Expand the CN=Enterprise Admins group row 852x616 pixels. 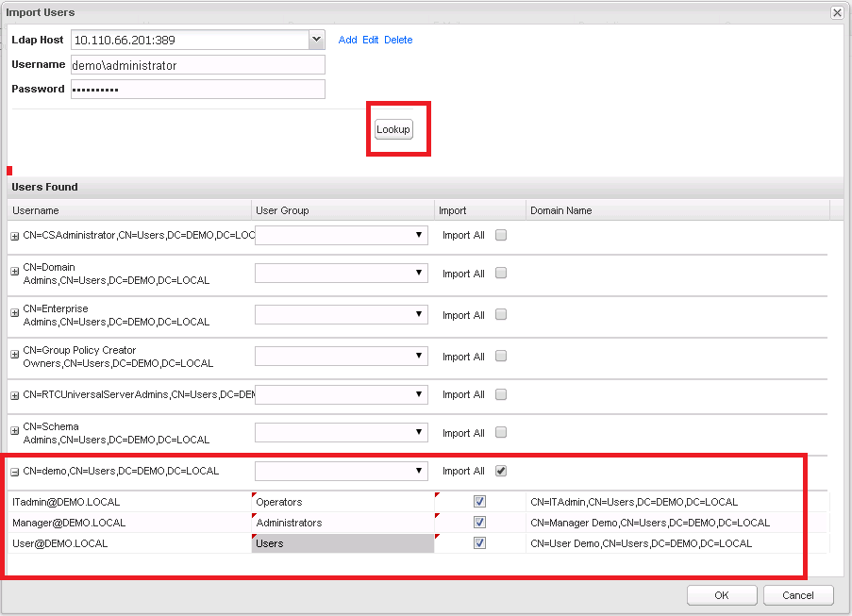[15, 315]
